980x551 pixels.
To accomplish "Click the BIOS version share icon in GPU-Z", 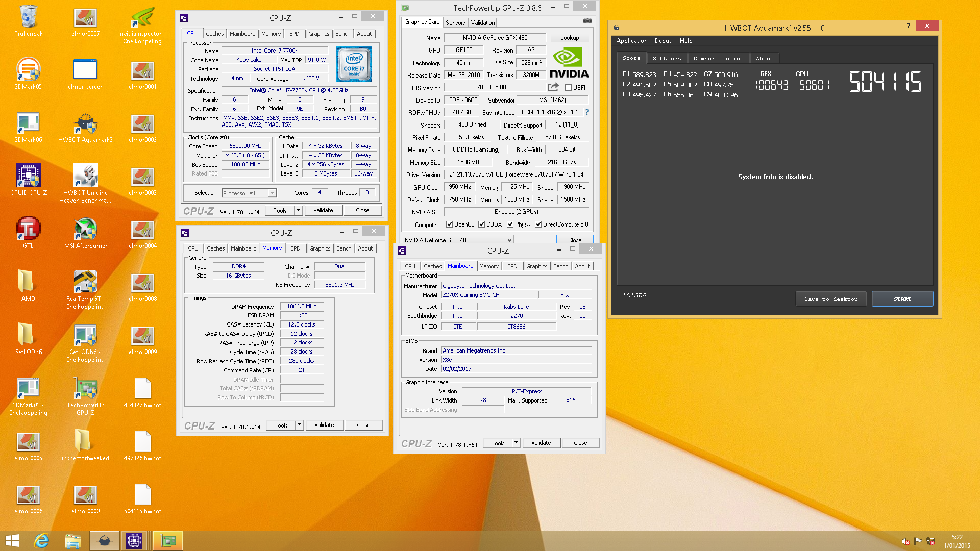I will click(x=553, y=87).
